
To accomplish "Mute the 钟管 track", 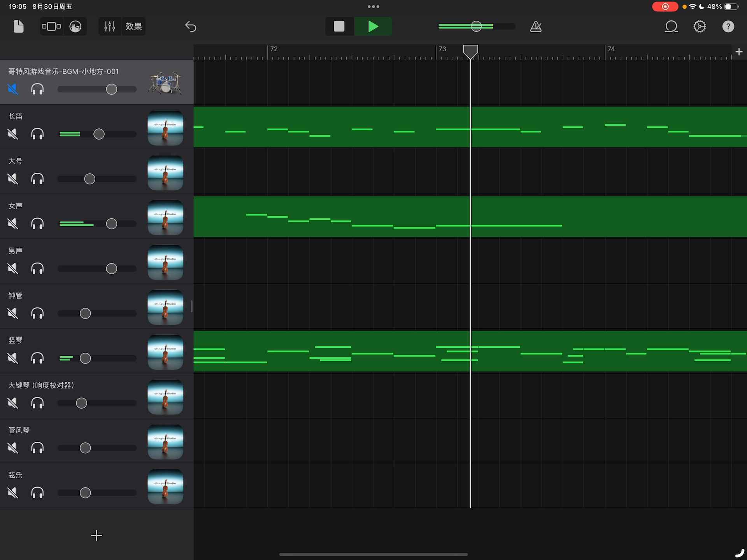I will 13,313.
